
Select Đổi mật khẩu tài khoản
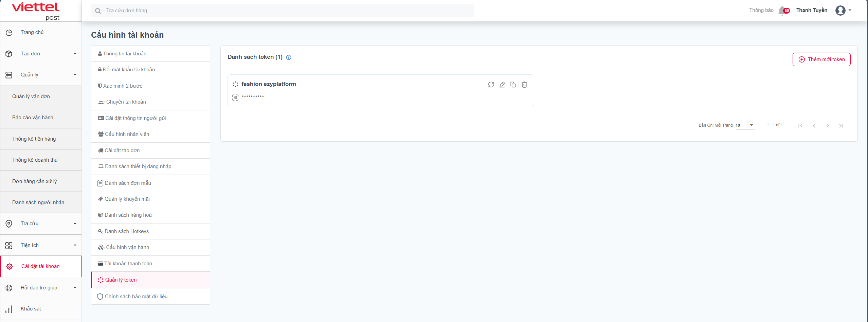(129, 70)
